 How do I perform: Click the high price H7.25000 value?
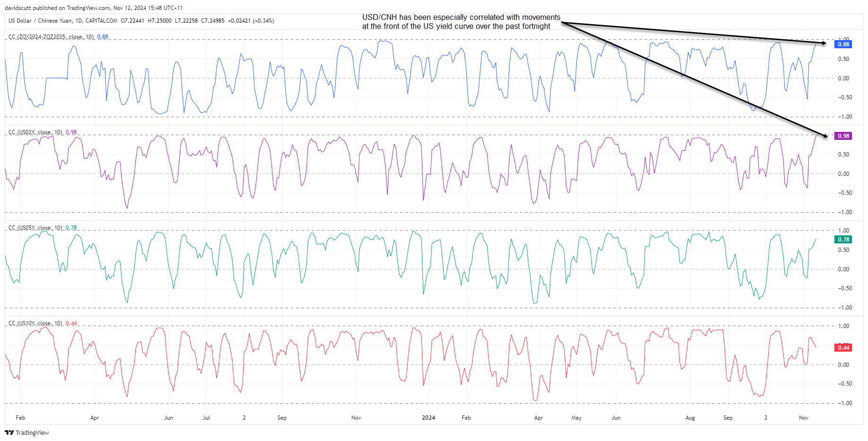coord(159,21)
